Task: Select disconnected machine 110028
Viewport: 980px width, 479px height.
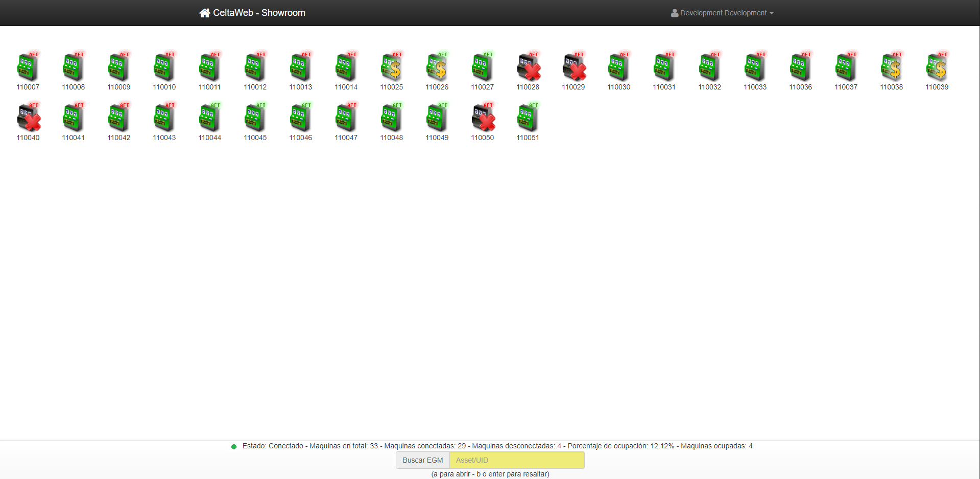Action: pyautogui.click(x=528, y=67)
